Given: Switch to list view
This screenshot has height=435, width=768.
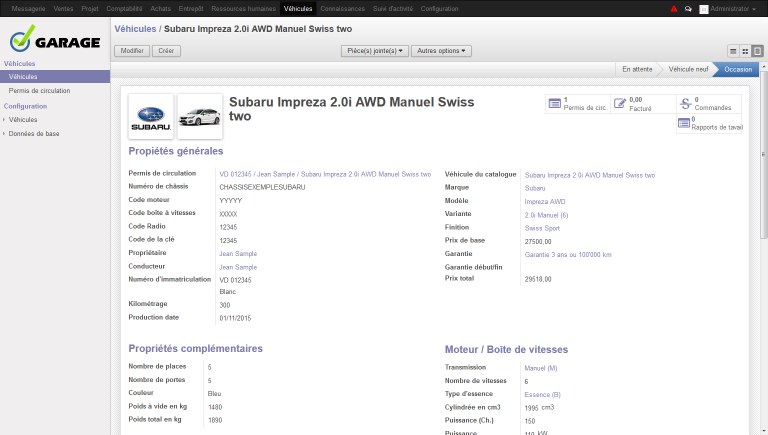Looking at the screenshot, I should click(x=733, y=50).
